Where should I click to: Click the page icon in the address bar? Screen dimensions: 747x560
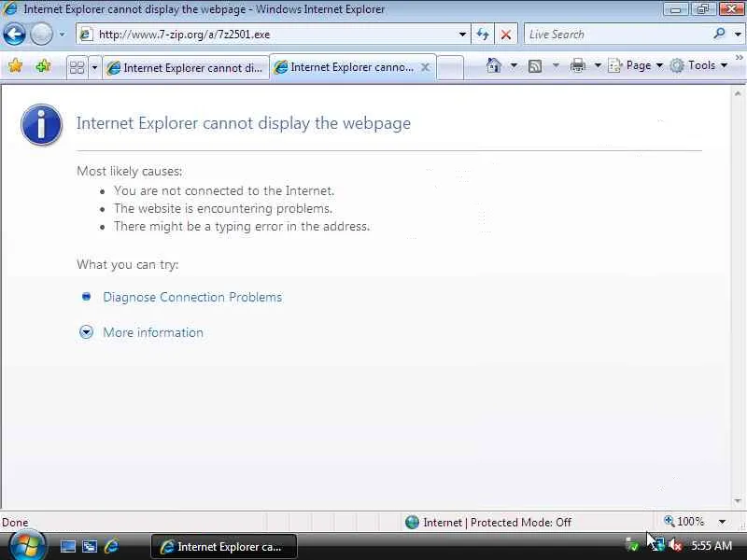[x=86, y=35]
